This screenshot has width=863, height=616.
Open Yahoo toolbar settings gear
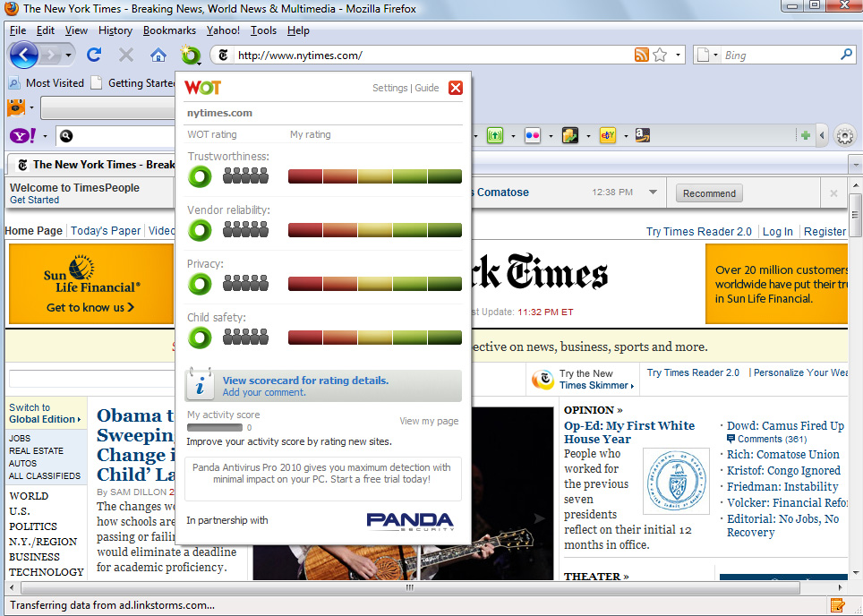tap(845, 136)
